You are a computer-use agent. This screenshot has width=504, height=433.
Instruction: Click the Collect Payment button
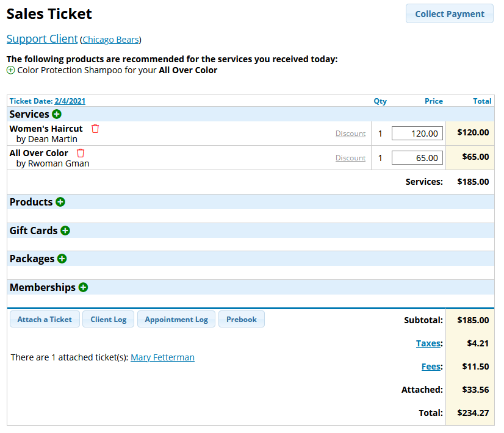[449, 13]
